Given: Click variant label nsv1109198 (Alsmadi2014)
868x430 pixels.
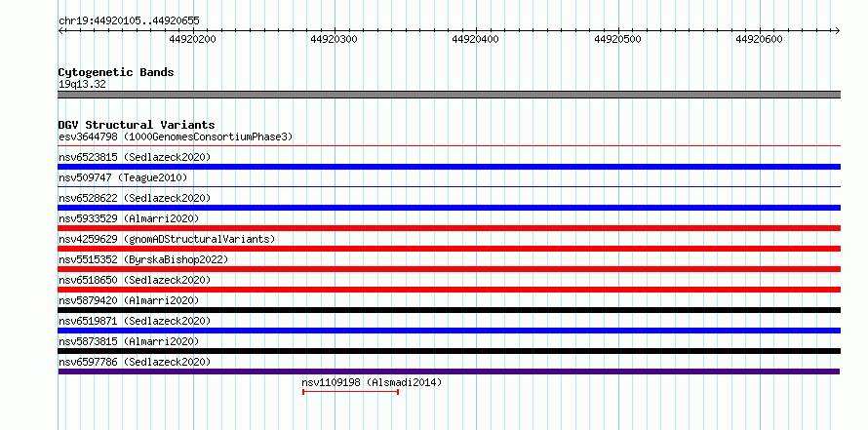Looking at the screenshot, I should point(372,382).
